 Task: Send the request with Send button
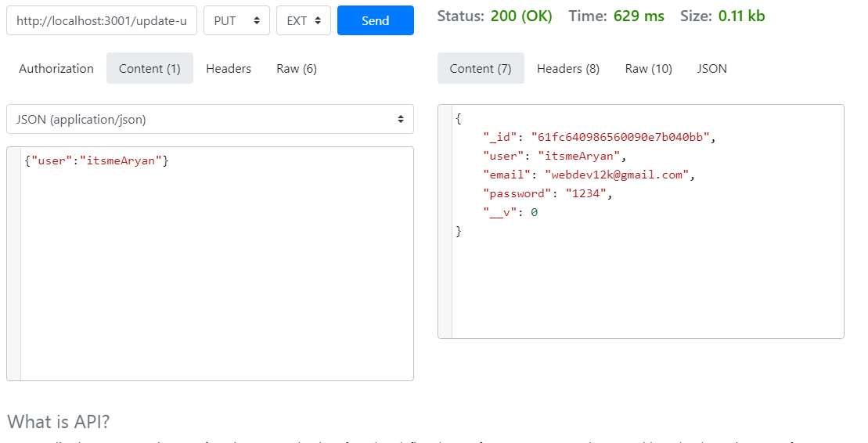[376, 20]
